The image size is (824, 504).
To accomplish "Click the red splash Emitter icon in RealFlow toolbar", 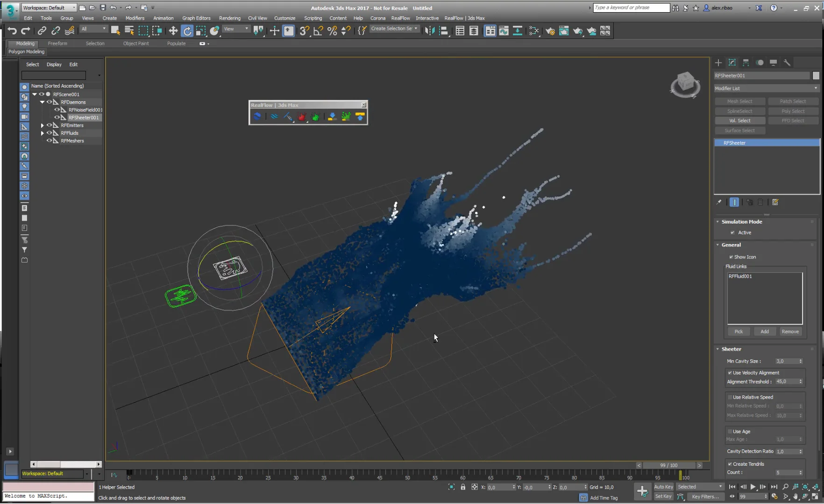I will [x=302, y=117].
